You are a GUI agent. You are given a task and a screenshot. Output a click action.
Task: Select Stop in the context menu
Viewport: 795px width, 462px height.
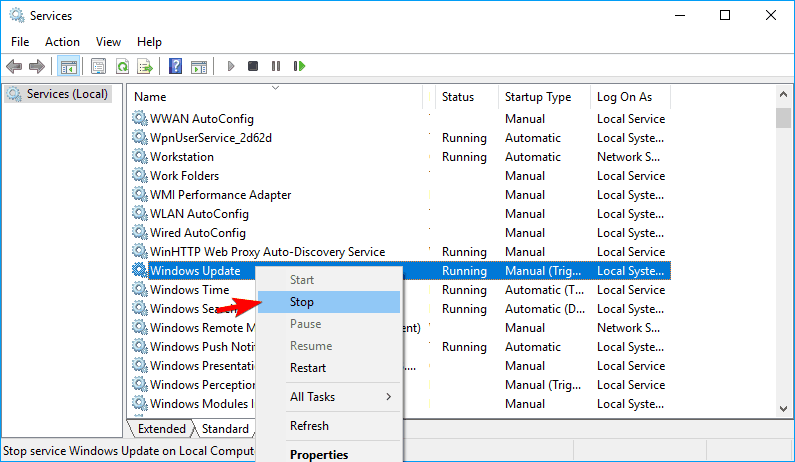coord(302,302)
